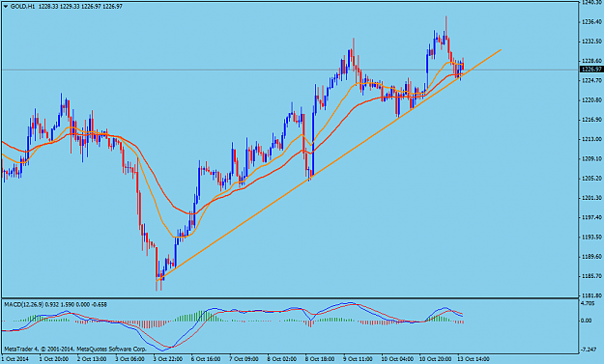Click the 1213.00 price axis label
Screen dimensions: 604x364
pyautogui.click(x=592, y=139)
